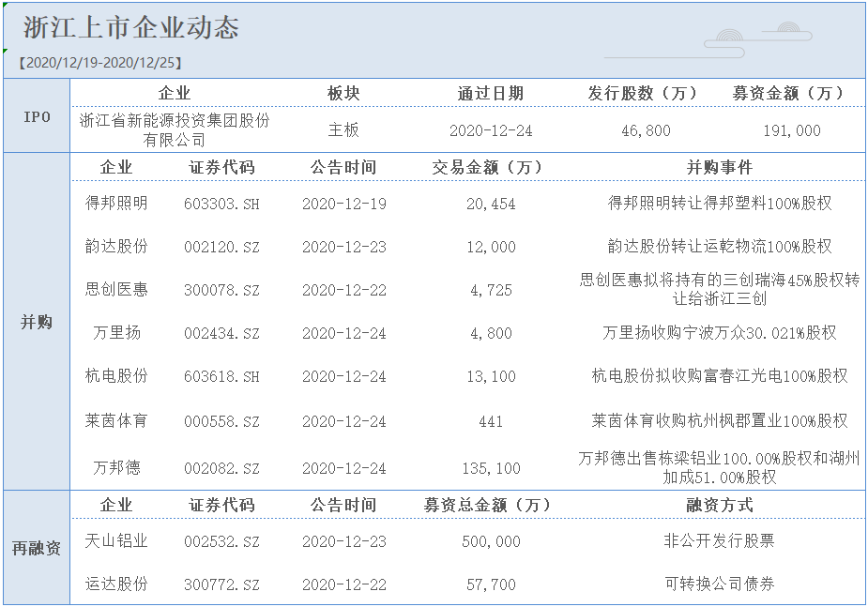Select the company name 莱茵体育
The height and width of the screenshot is (607, 868).
click(x=116, y=420)
